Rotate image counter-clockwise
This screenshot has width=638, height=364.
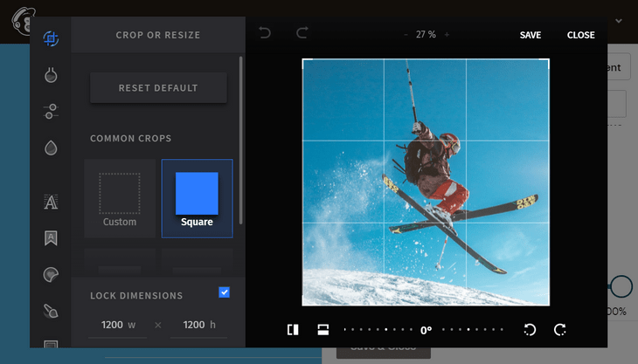coord(530,329)
